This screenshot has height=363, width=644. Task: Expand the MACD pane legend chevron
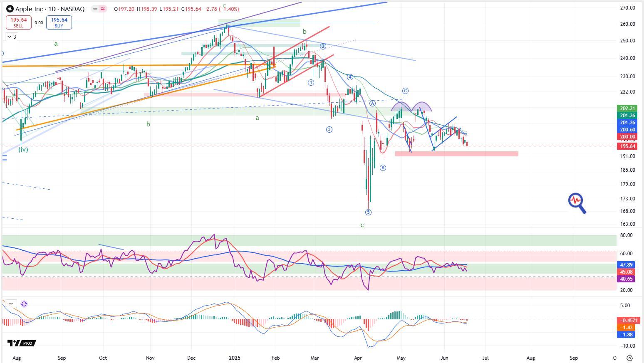coord(11,304)
